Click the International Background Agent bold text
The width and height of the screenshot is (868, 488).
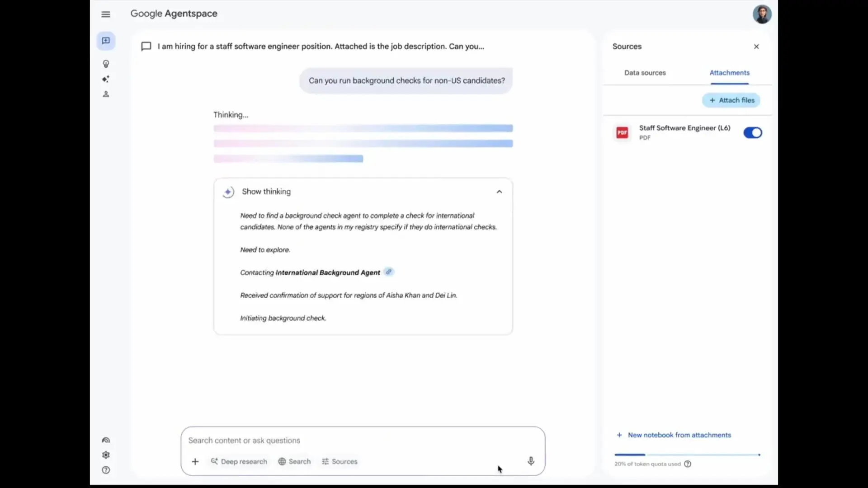click(x=328, y=272)
